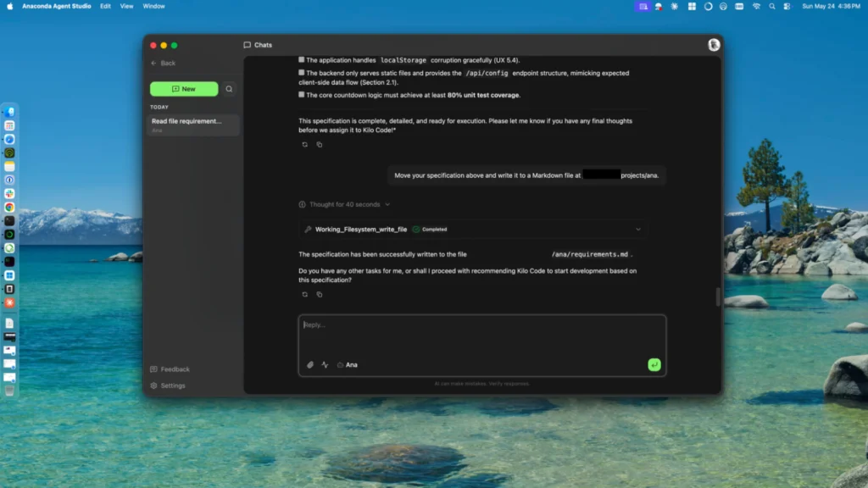
Task: Click the Completed status badge
Action: tap(430, 229)
